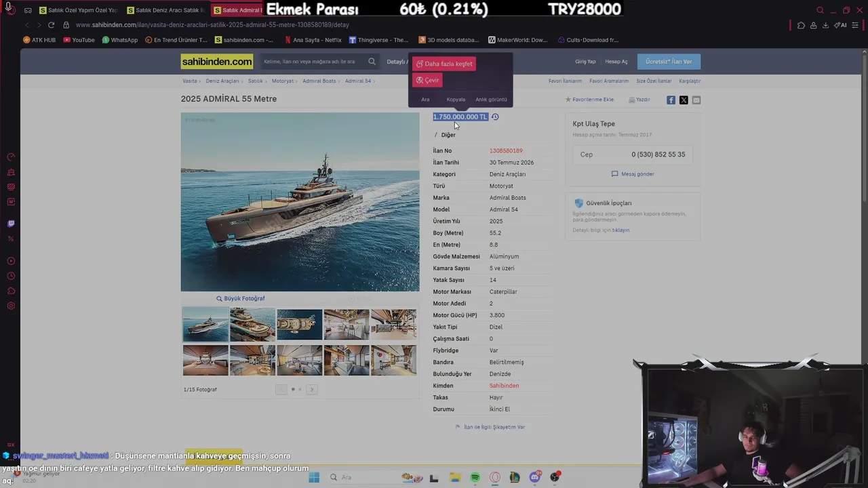Click the browser tab search magnifier

pos(820,10)
